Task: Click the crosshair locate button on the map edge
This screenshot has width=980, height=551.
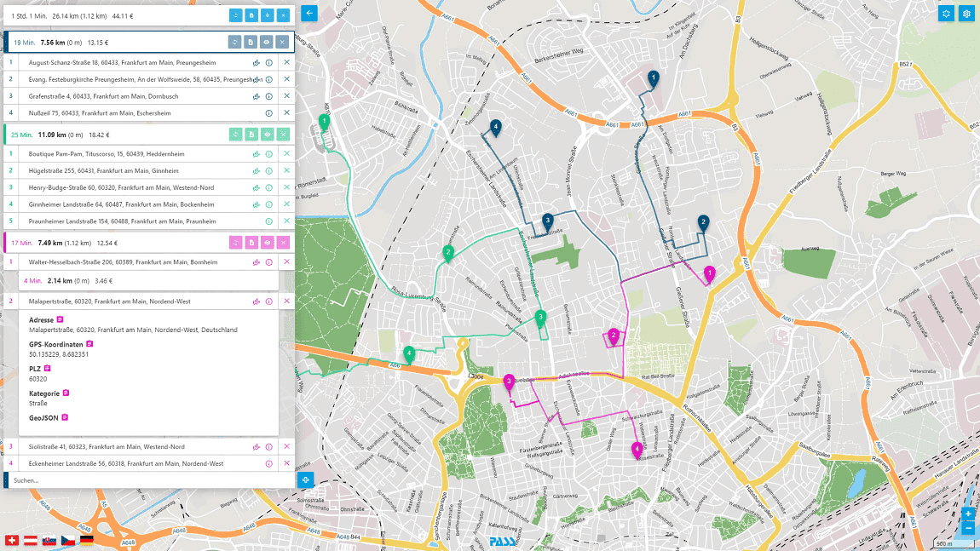Action: tap(308, 479)
